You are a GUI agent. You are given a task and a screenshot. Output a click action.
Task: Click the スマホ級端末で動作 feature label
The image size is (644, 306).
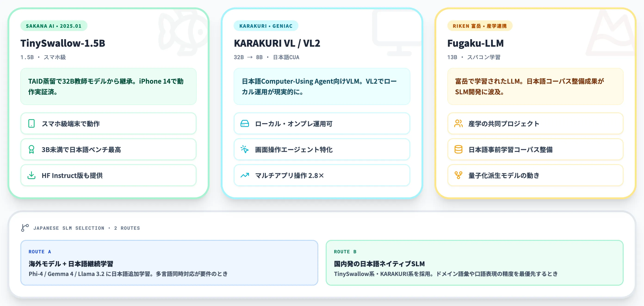click(x=71, y=124)
